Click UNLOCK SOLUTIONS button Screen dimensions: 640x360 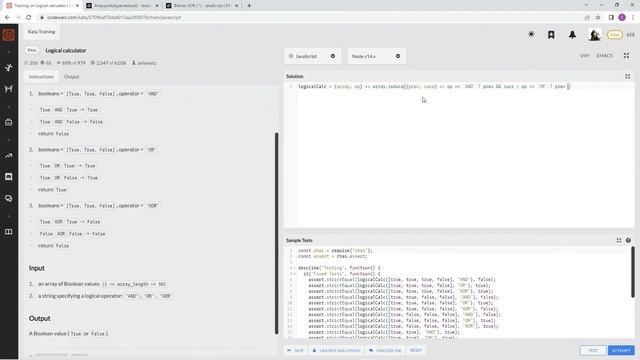(336, 350)
